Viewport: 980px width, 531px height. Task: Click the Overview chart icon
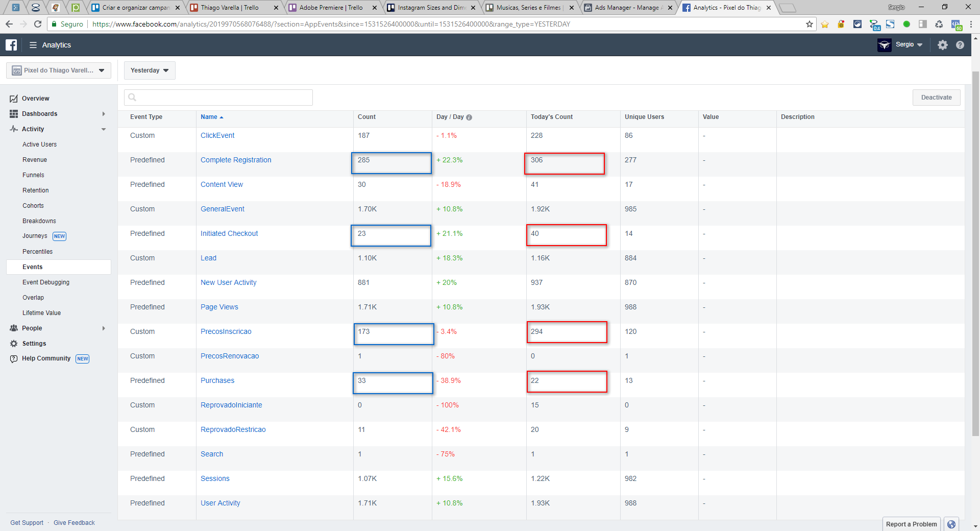click(x=14, y=99)
